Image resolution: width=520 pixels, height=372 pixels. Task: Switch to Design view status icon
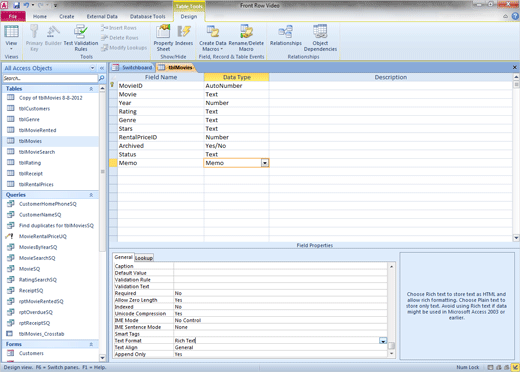[515, 367]
